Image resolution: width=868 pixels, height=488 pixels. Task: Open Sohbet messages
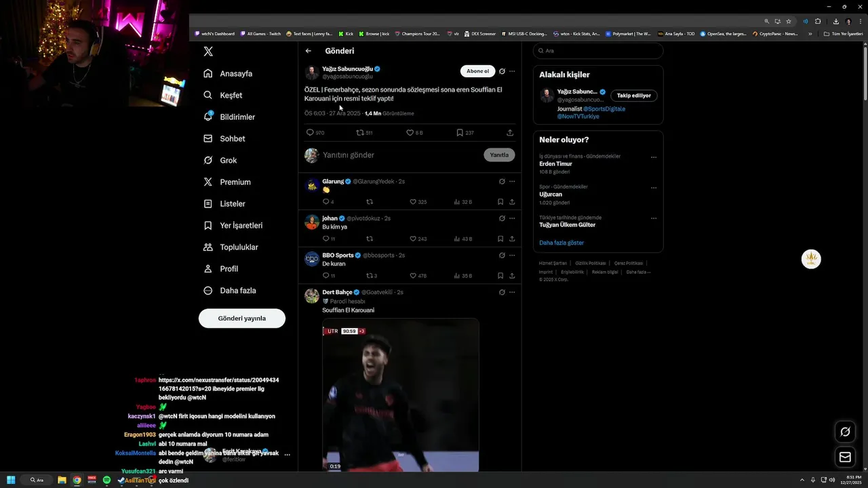(224, 138)
